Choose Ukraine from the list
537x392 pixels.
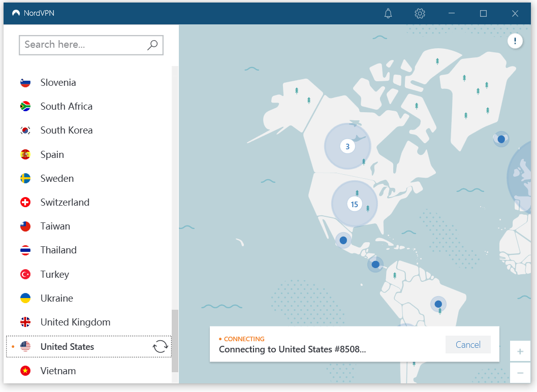tap(89, 298)
